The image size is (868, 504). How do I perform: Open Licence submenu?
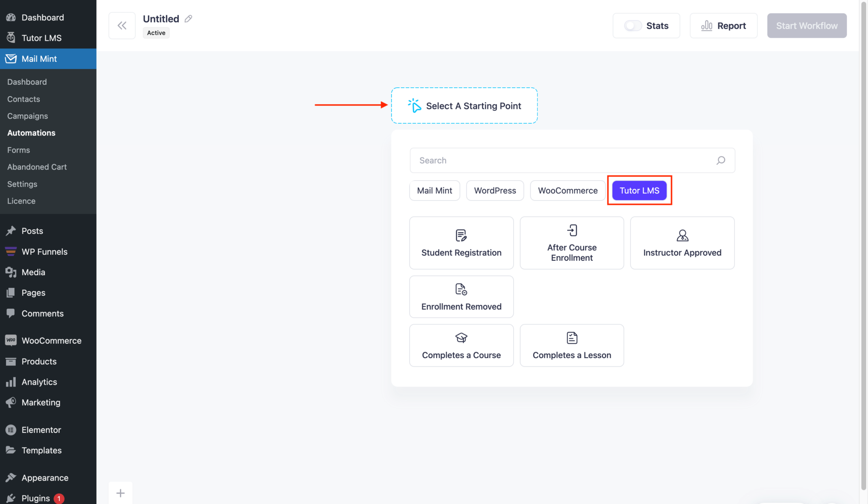[x=22, y=201]
